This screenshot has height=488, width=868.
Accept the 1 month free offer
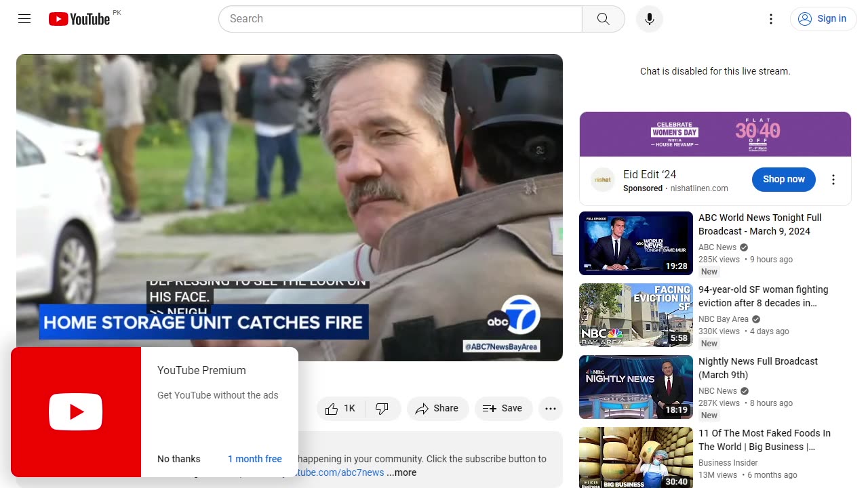(255, 459)
